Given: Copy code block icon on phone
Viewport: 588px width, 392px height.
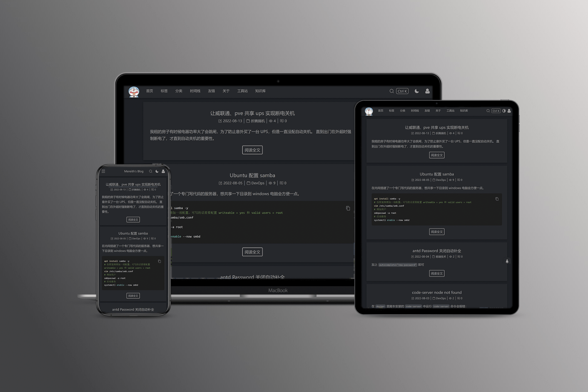Looking at the screenshot, I should tap(159, 261).
